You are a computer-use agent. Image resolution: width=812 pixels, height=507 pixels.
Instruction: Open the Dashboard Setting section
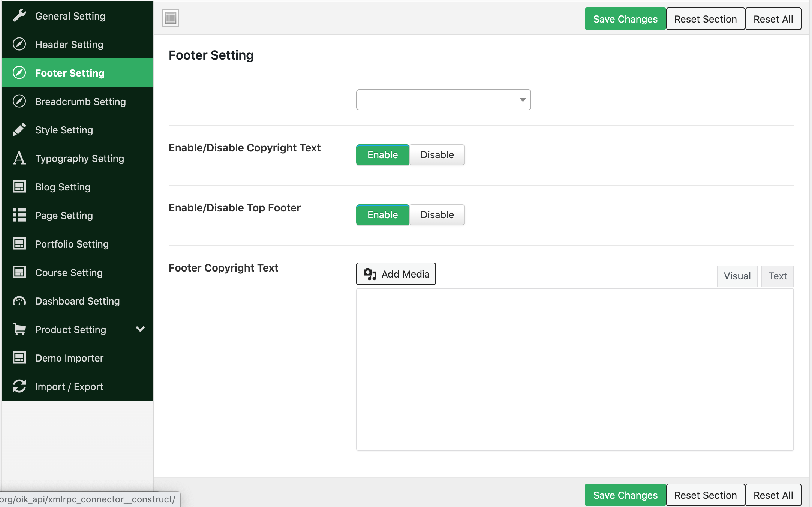click(x=78, y=301)
